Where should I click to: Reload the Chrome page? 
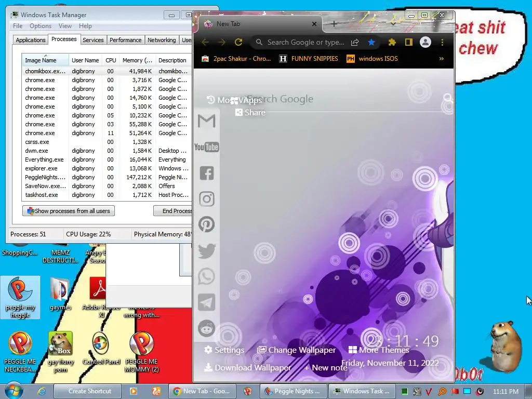(238, 42)
